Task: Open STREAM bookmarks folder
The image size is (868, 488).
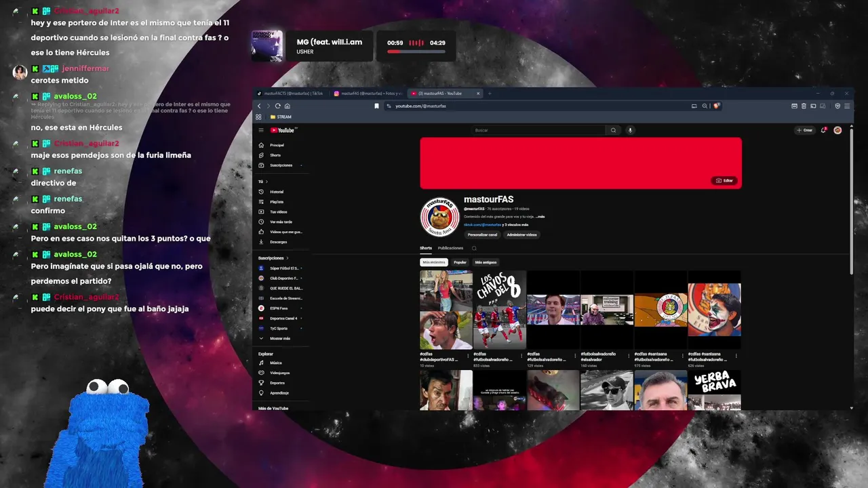Action: pyautogui.click(x=281, y=117)
